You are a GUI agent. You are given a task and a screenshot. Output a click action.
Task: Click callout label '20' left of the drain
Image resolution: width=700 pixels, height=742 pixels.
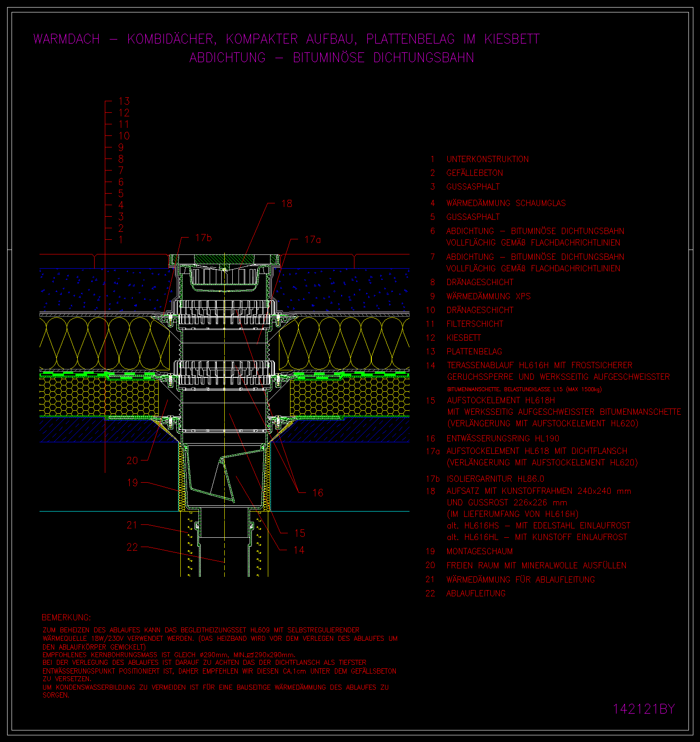(x=132, y=460)
